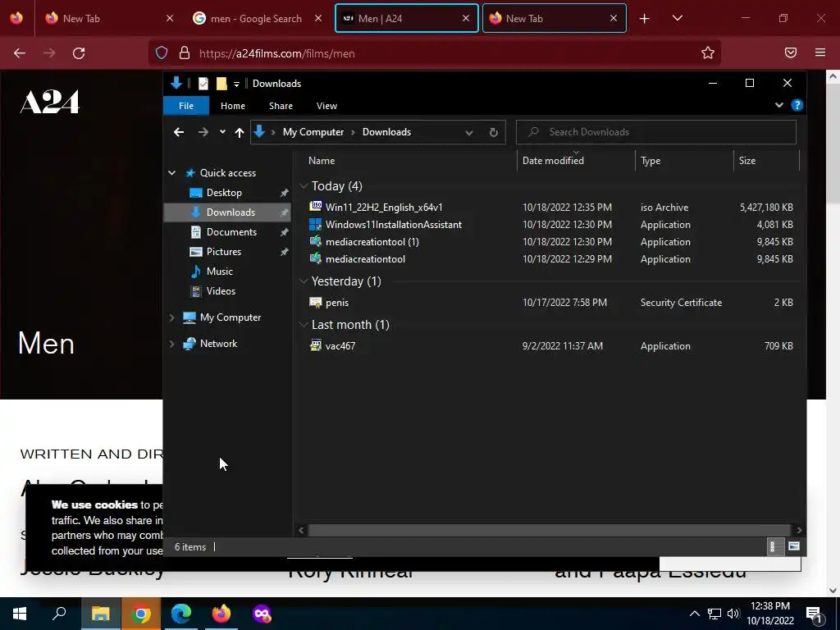Select the mediacreationtool (1) file icon
This screenshot has width=840, height=630.
[316, 242]
